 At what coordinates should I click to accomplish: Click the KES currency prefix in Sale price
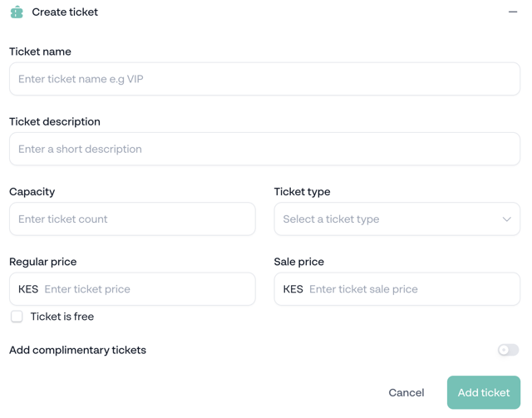[293, 289]
